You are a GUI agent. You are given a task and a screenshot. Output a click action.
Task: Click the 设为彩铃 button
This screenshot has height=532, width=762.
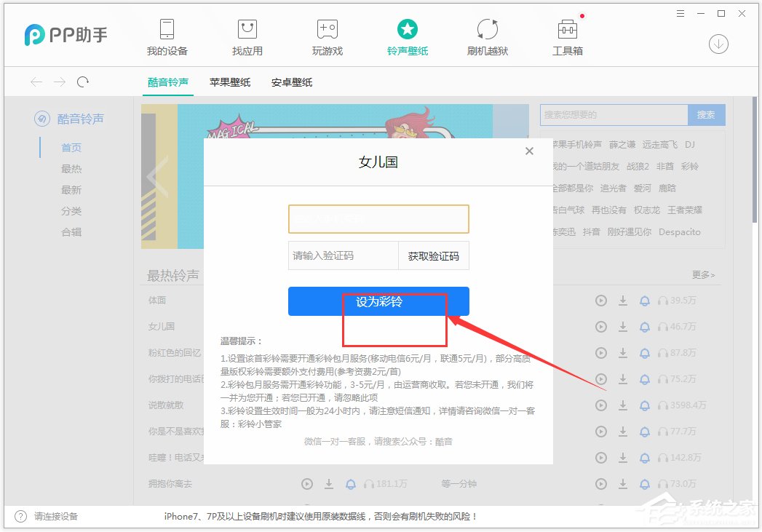378,301
